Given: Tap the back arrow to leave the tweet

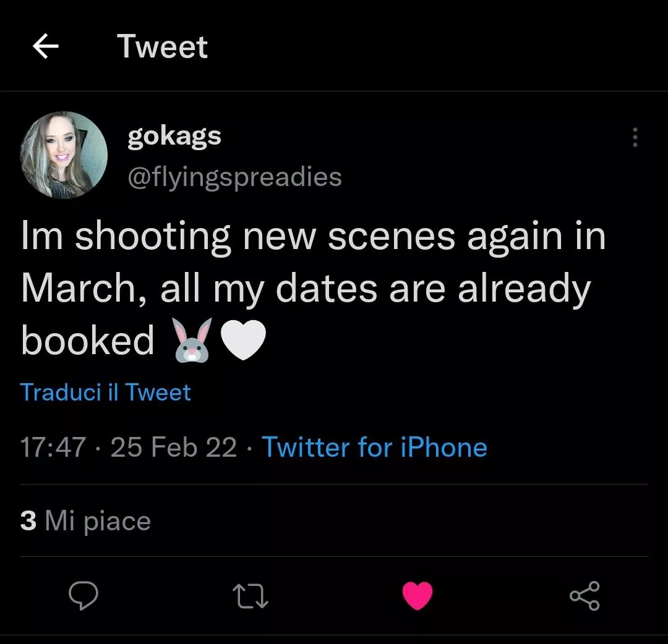Looking at the screenshot, I should 45,46.
